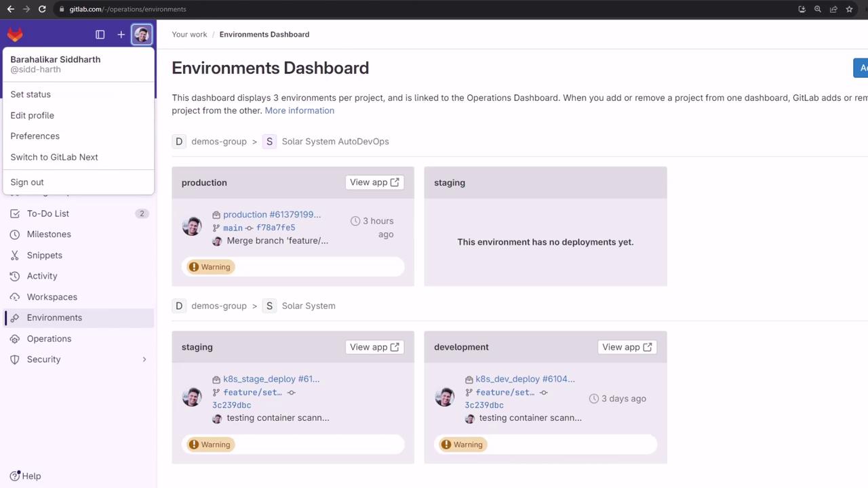Viewport: 868px width, 488px height.
Task: Click the GitLab fox logo
Action: point(15,35)
